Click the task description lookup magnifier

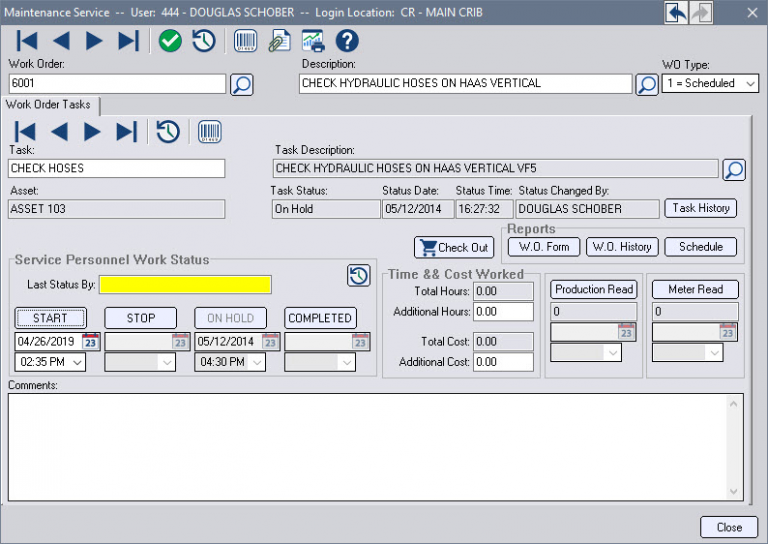click(734, 169)
